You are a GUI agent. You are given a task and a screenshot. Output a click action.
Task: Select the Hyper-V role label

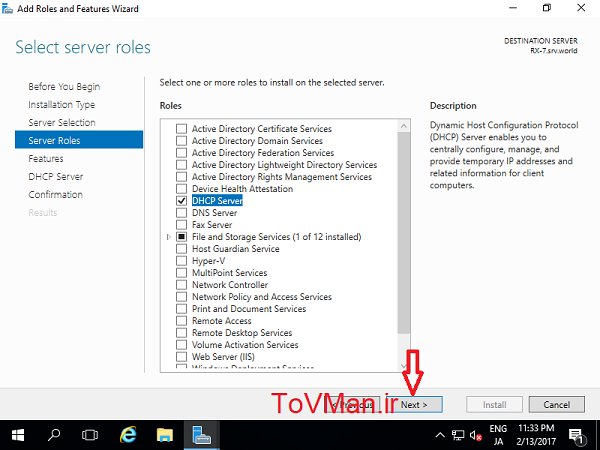pyautogui.click(x=208, y=261)
